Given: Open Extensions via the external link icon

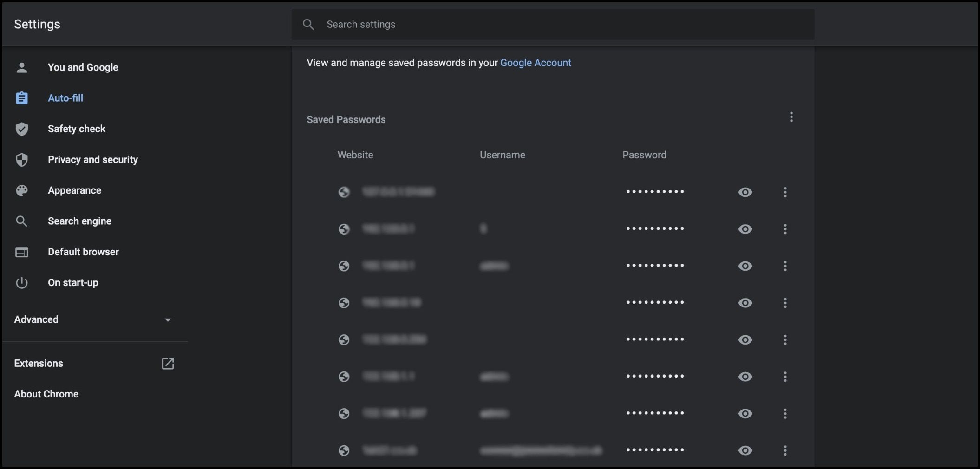Looking at the screenshot, I should 168,364.
